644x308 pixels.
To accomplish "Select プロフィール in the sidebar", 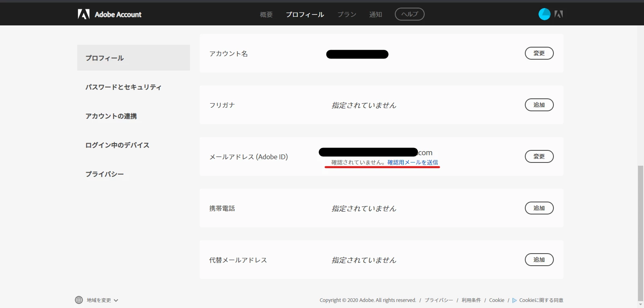I will pyautogui.click(x=134, y=58).
